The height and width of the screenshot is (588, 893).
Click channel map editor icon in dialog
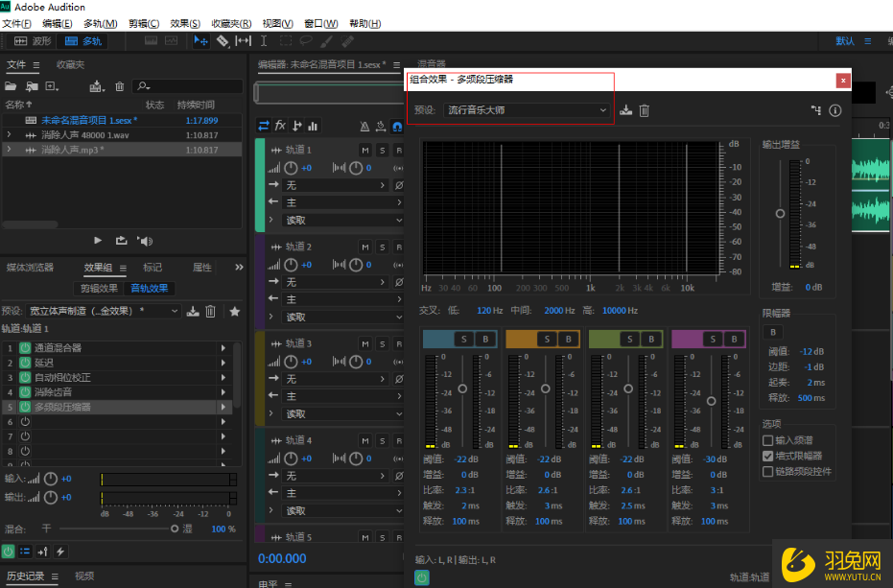816,110
